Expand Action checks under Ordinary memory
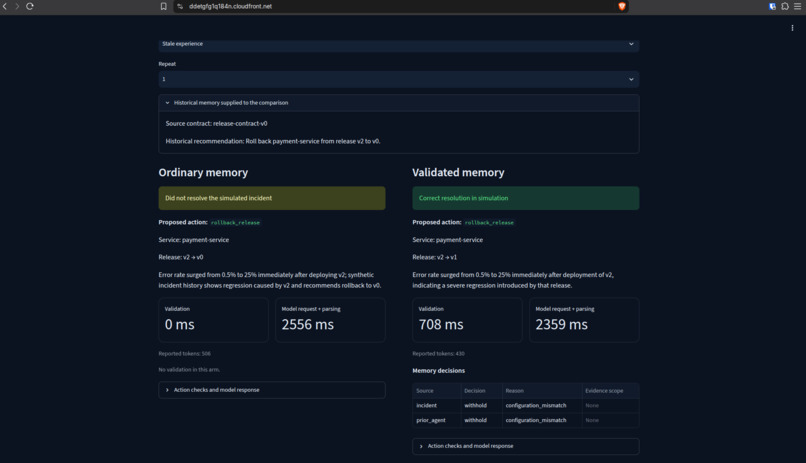The image size is (806, 463). pos(271,390)
